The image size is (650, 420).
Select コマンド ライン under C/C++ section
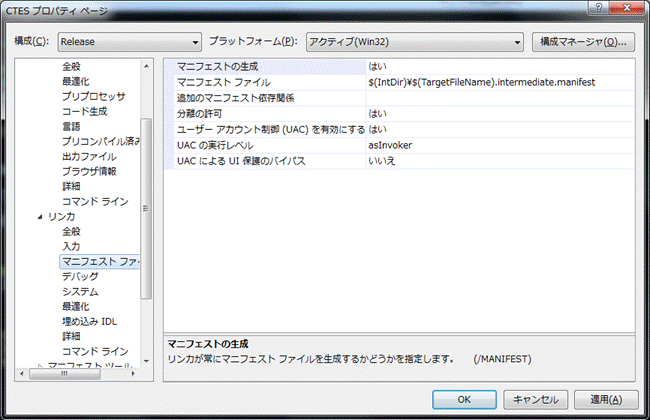(95, 202)
